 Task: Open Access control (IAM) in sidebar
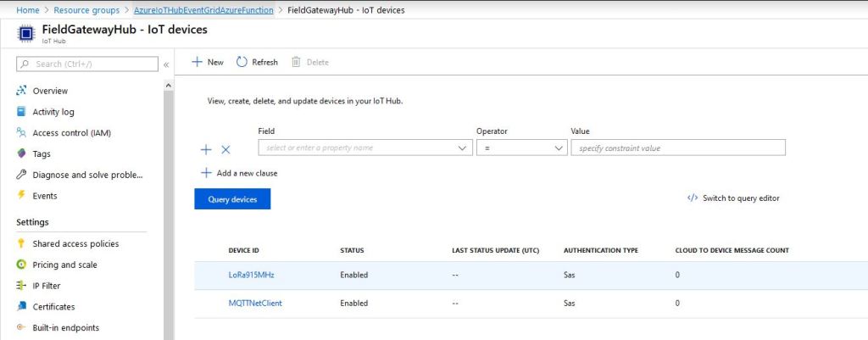71,133
